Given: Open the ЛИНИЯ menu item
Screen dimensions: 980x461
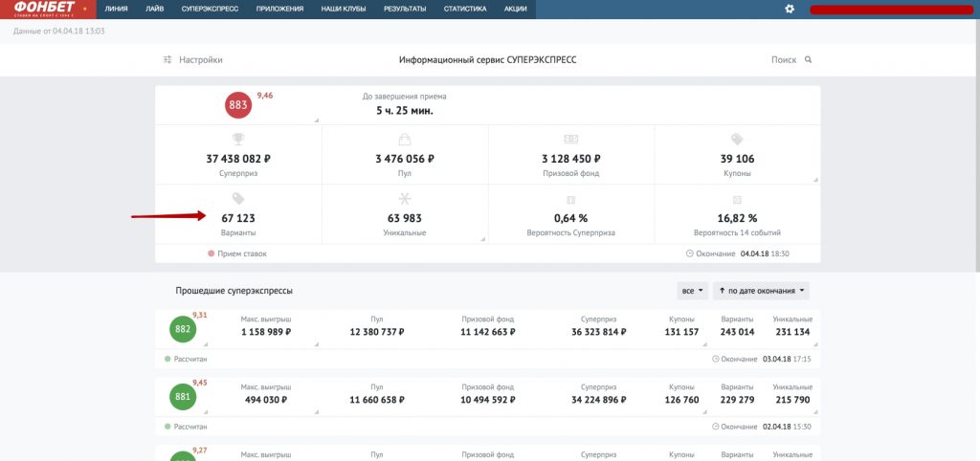Looking at the screenshot, I should click(117, 10).
